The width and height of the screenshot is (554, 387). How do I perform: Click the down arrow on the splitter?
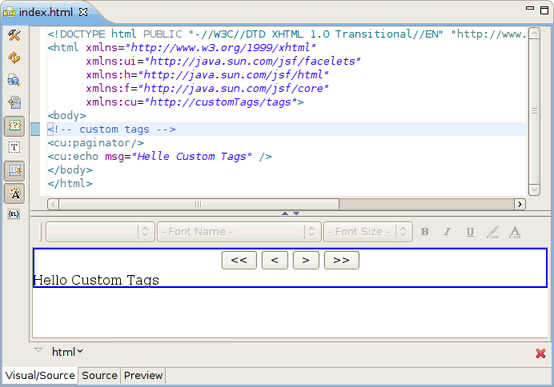[296, 213]
